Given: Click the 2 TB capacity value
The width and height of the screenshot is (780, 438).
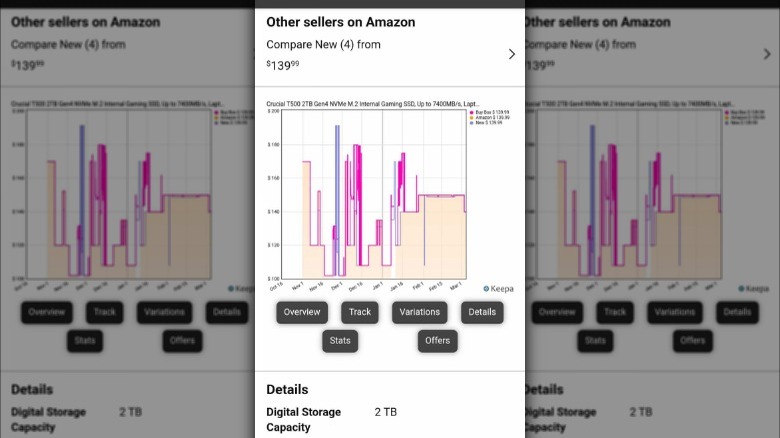Looking at the screenshot, I should (x=385, y=412).
